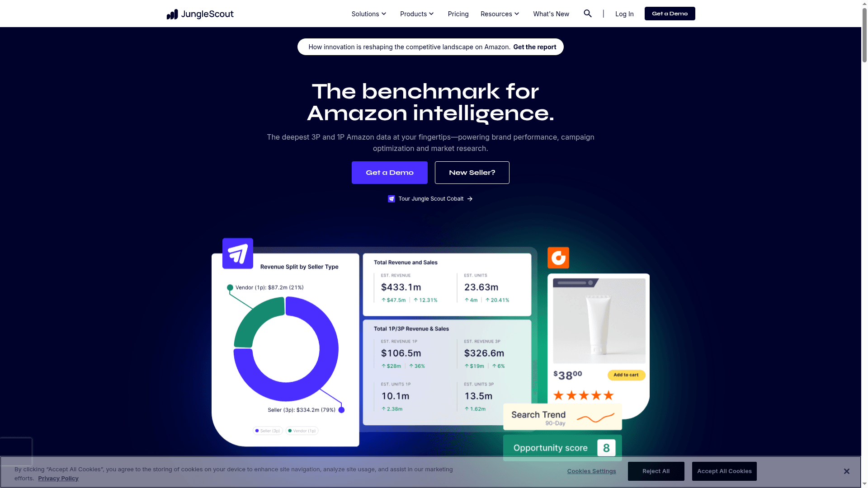868x488 pixels.
Task: Expand the Products dropdown menu
Action: 416,14
